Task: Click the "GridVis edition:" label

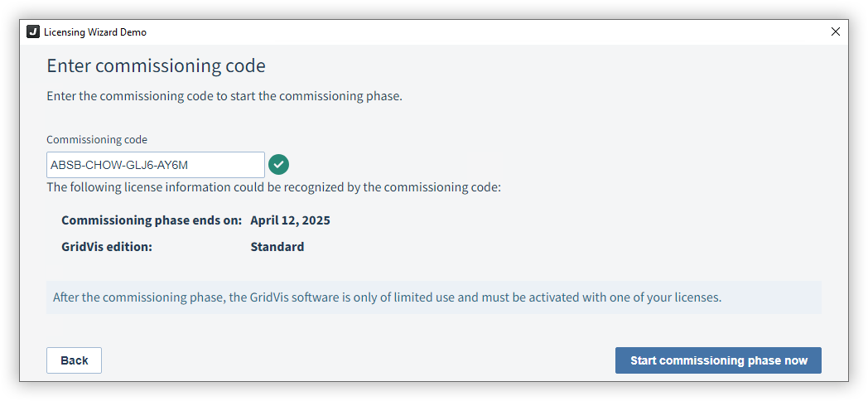Action: 107,246
